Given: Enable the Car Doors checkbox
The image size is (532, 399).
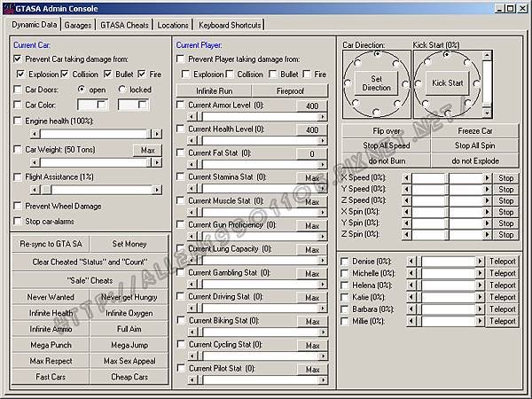Looking at the screenshot, I should 18,90.
